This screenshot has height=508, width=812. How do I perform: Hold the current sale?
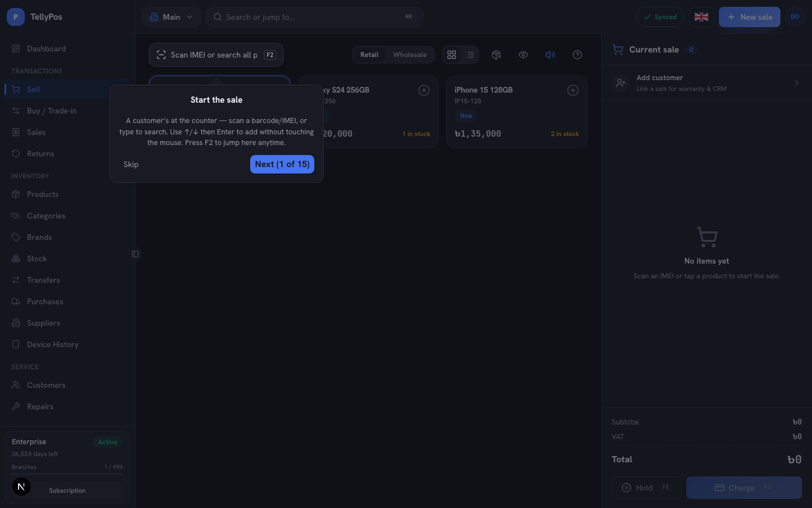(x=646, y=488)
